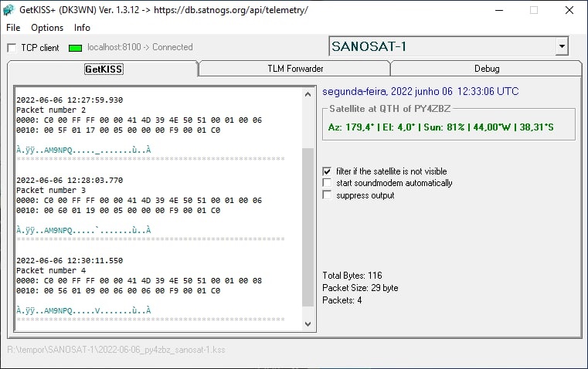Switch to the GetKISS tab
The image size is (588, 369).
coord(104,69)
